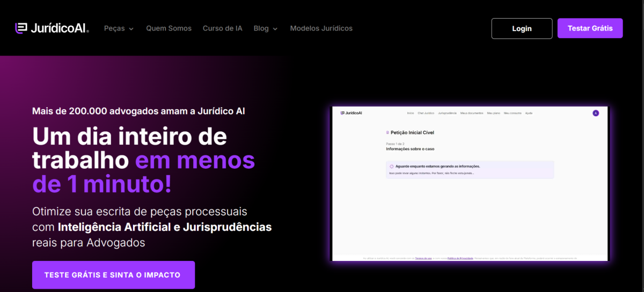Screen dimensions: 644x292
Task: Select Meus documentos in the preview's navigation
Action: (472, 113)
